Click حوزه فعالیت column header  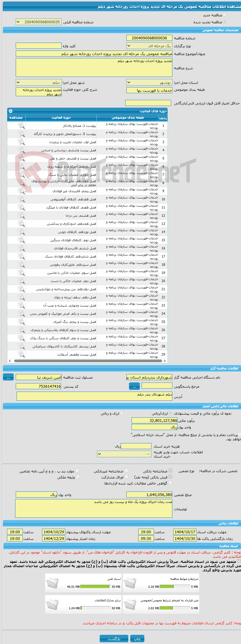coord(61,117)
